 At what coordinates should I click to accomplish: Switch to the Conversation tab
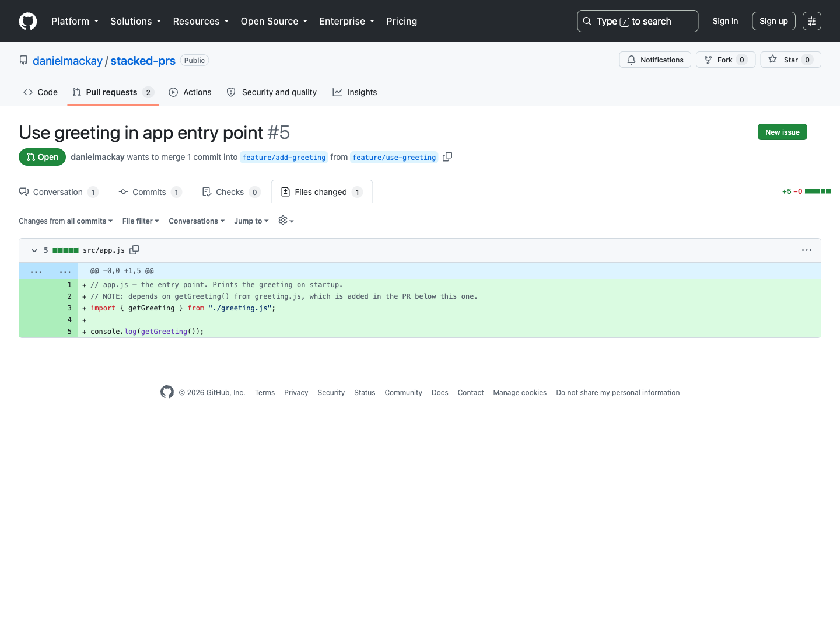click(x=58, y=192)
